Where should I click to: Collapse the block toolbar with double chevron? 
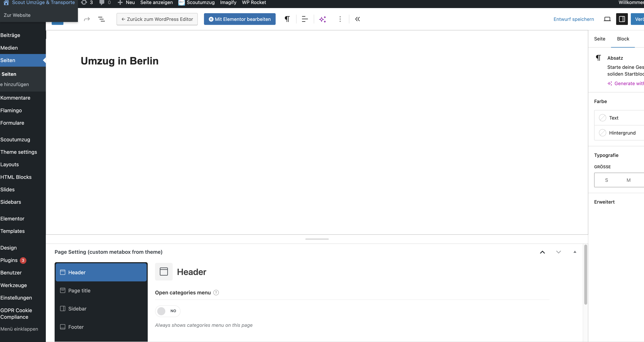[357, 19]
